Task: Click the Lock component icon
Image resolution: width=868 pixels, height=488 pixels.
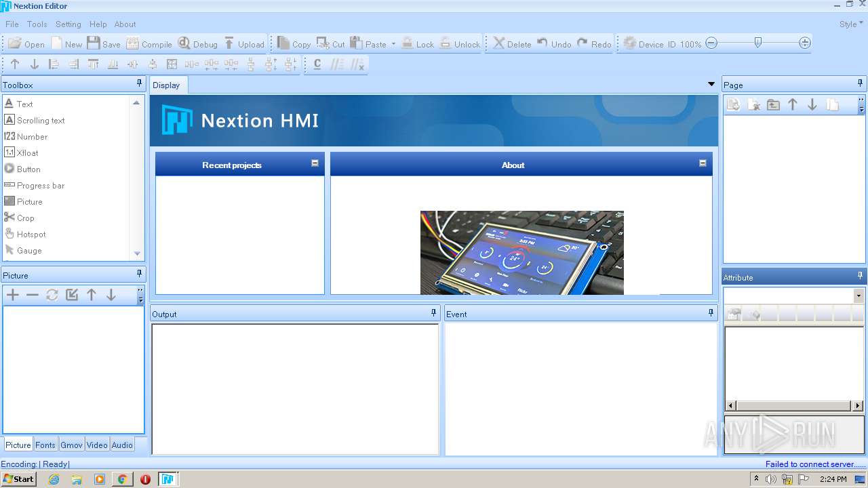Action: [x=408, y=43]
